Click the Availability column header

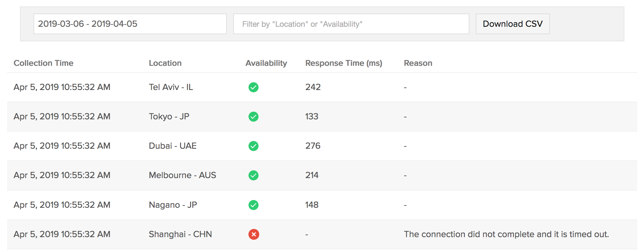[266, 63]
